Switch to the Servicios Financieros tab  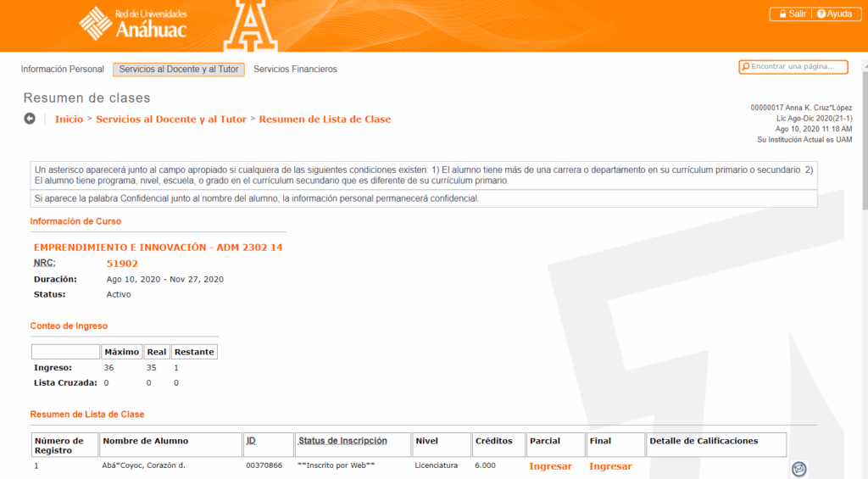click(x=295, y=70)
